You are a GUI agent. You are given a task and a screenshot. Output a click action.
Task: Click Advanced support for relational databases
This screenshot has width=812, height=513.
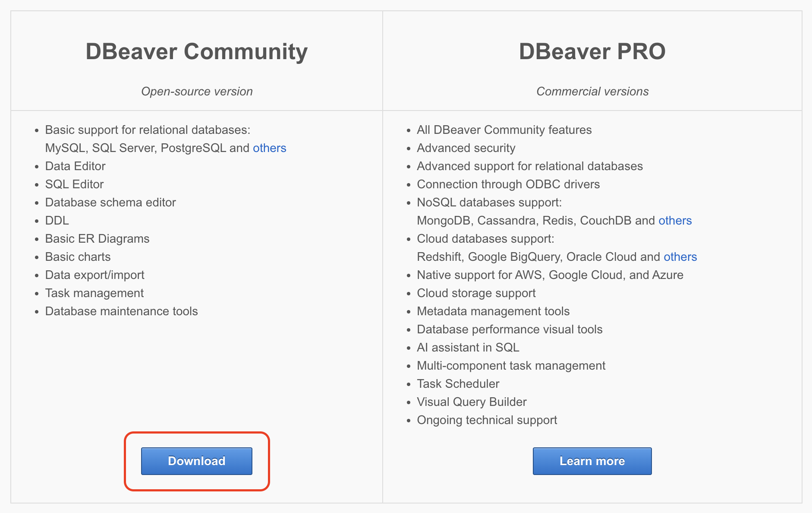point(530,166)
